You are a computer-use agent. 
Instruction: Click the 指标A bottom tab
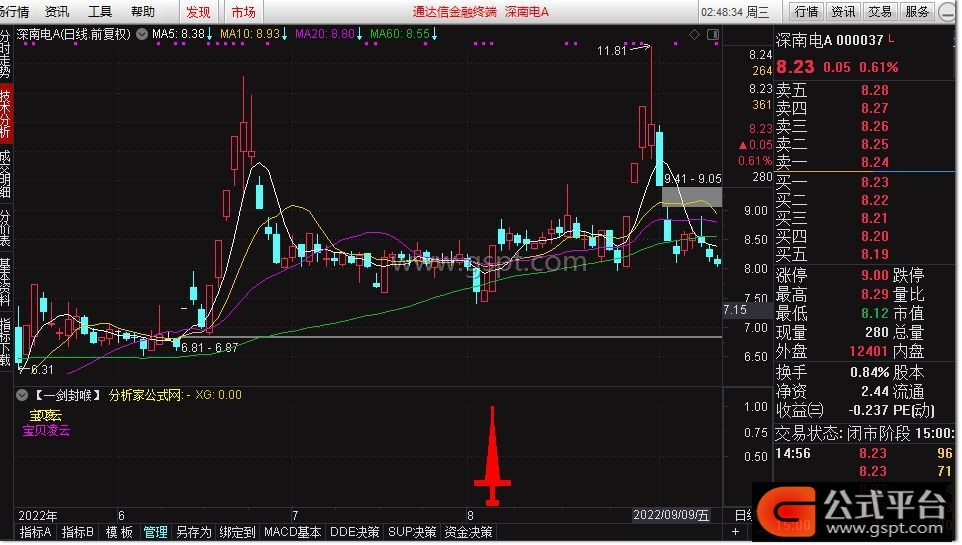[35, 533]
